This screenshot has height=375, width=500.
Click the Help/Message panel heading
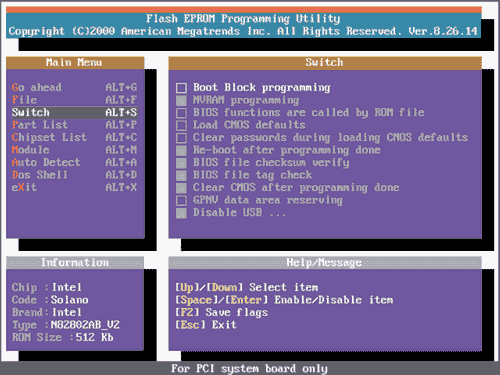(324, 263)
